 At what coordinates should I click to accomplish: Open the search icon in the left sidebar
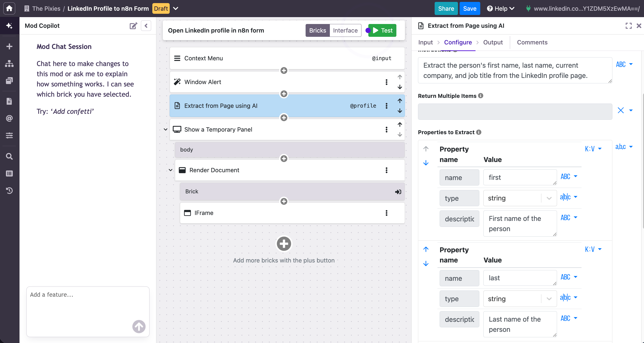point(9,156)
